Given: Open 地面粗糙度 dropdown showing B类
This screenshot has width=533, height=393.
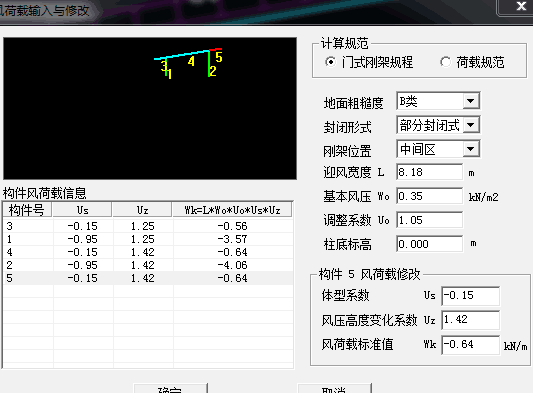Looking at the screenshot, I should pos(438,101).
